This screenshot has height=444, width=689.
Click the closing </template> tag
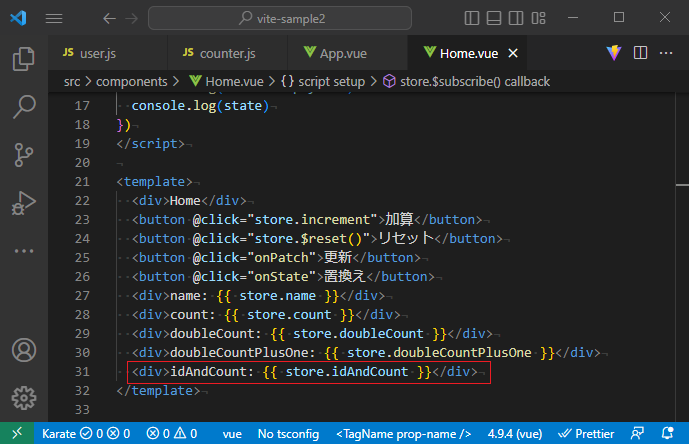[x=158, y=391]
